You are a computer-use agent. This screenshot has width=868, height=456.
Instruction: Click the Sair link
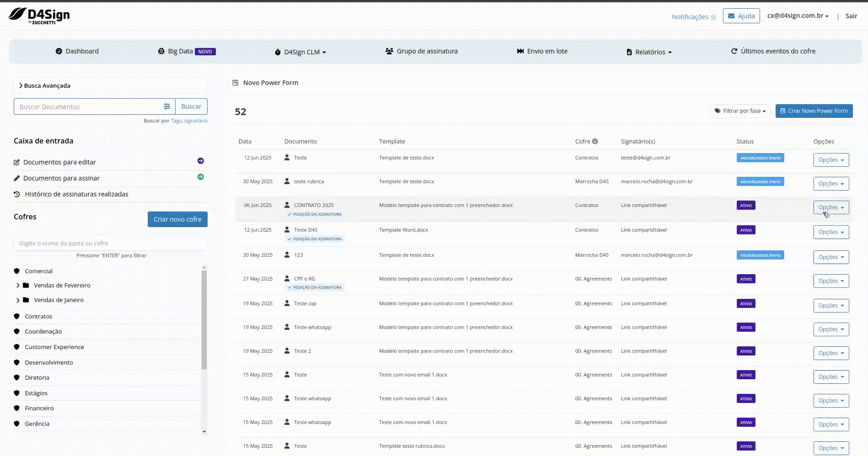851,16
